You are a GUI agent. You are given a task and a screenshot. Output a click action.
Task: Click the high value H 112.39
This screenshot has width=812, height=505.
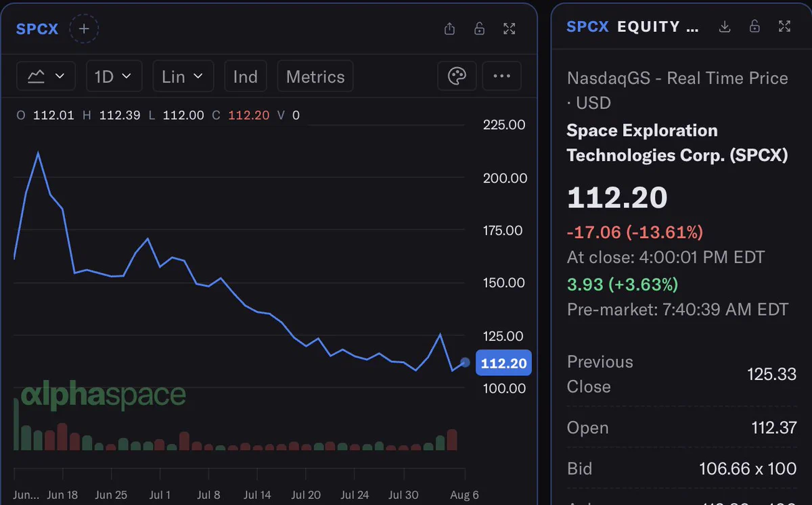[x=112, y=115]
